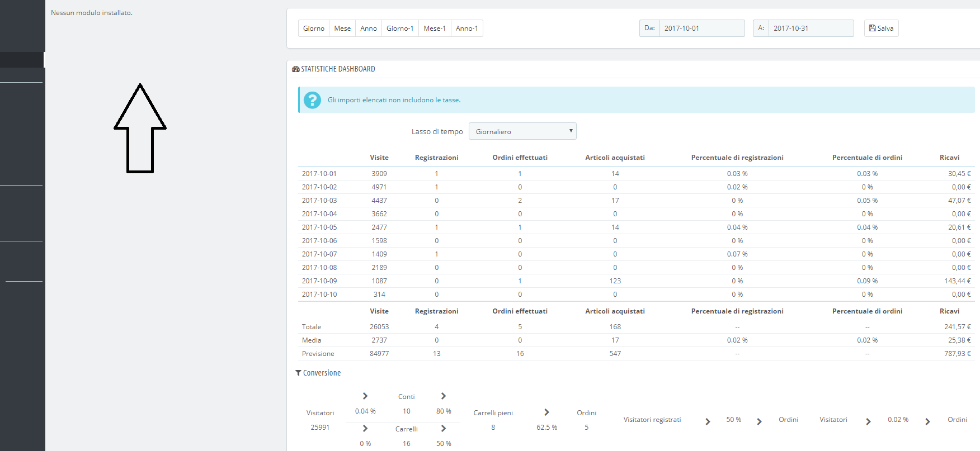This screenshot has height=451, width=980.
Task: Click the 'Nessun modulo installato.' message
Action: [x=92, y=13]
